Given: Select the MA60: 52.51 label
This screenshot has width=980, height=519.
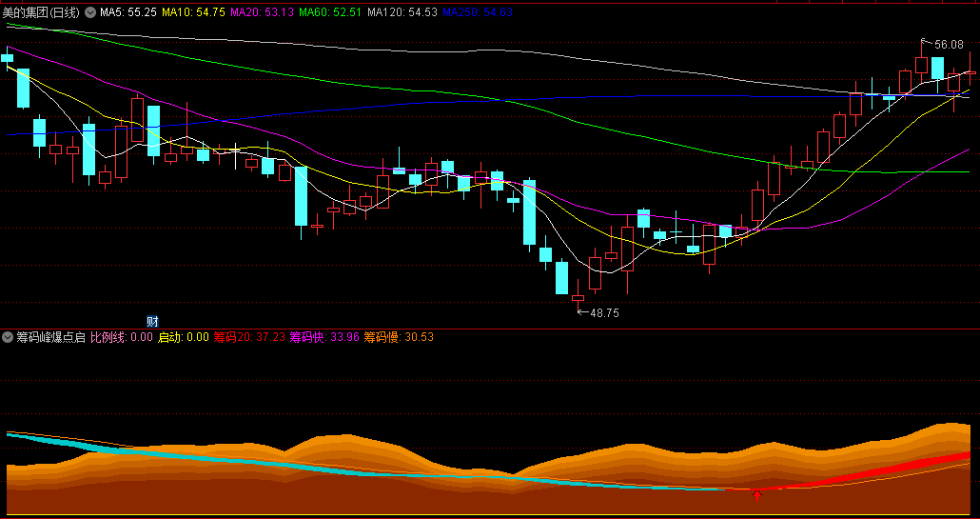Looking at the screenshot, I should 330,11.
